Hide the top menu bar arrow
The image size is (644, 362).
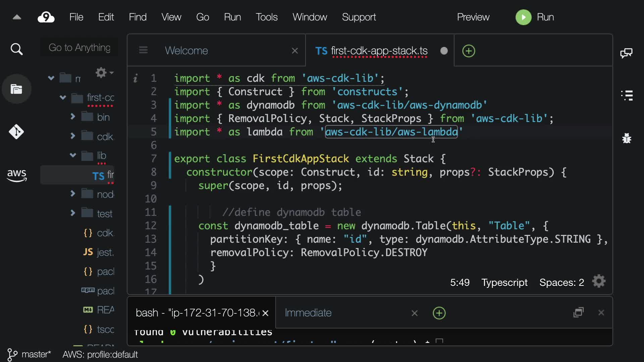click(x=17, y=17)
